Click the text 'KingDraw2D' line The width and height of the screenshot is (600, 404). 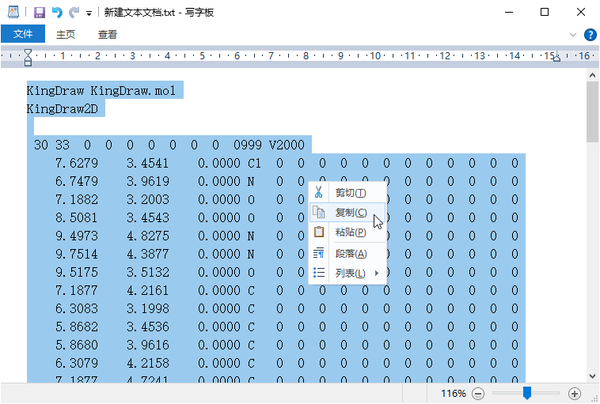(x=62, y=109)
